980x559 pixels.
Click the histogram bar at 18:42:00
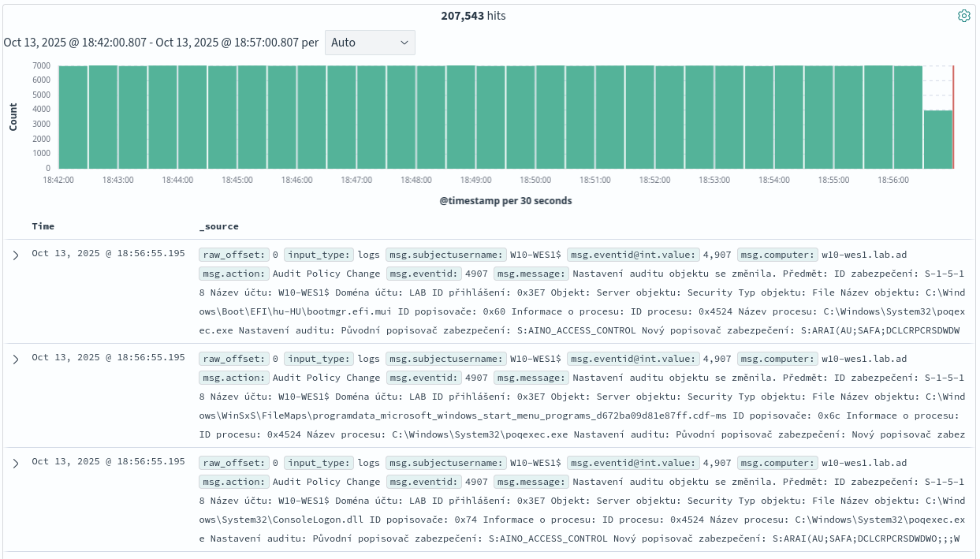pyautogui.click(x=73, y=117)
